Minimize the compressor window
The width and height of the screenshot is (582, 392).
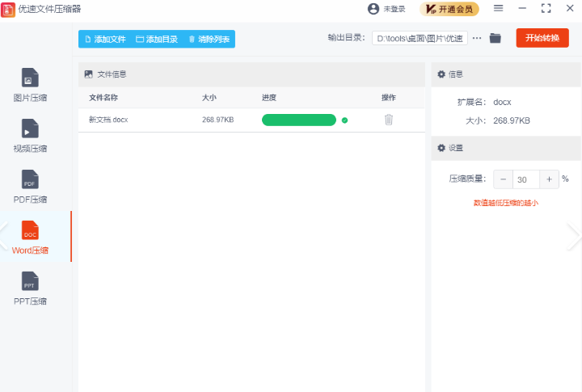pyautogui.click(x=522, y=8)
